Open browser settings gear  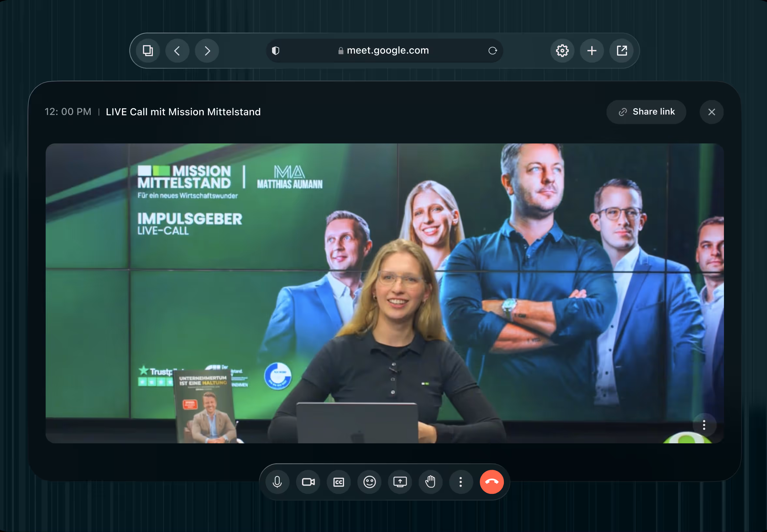pos(562,51)
